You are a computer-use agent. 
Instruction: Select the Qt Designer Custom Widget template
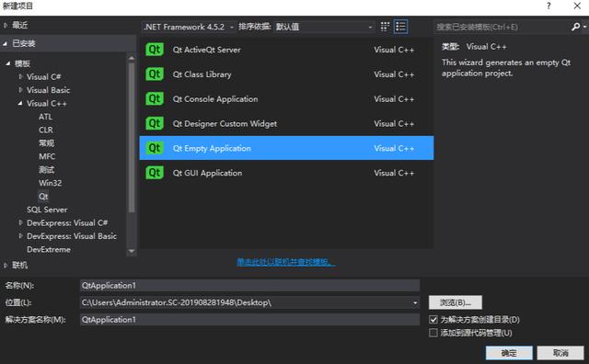(x=286, y=123)
